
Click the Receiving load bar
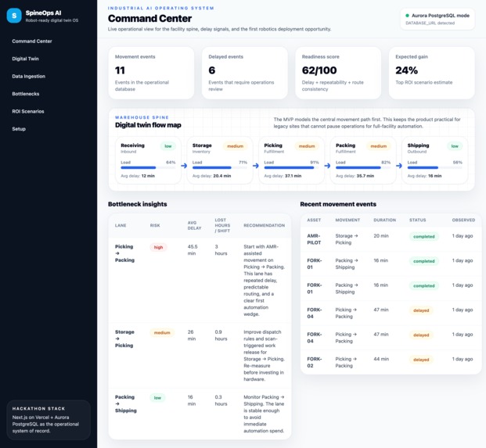(148, 167)
